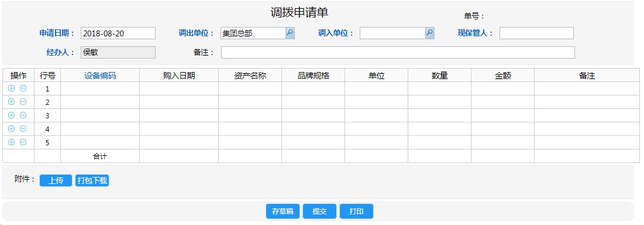Insert a row with row 4's plus icon
Image resolution: width=644 pixels, height=225 pixels.
tap(12, 129)
